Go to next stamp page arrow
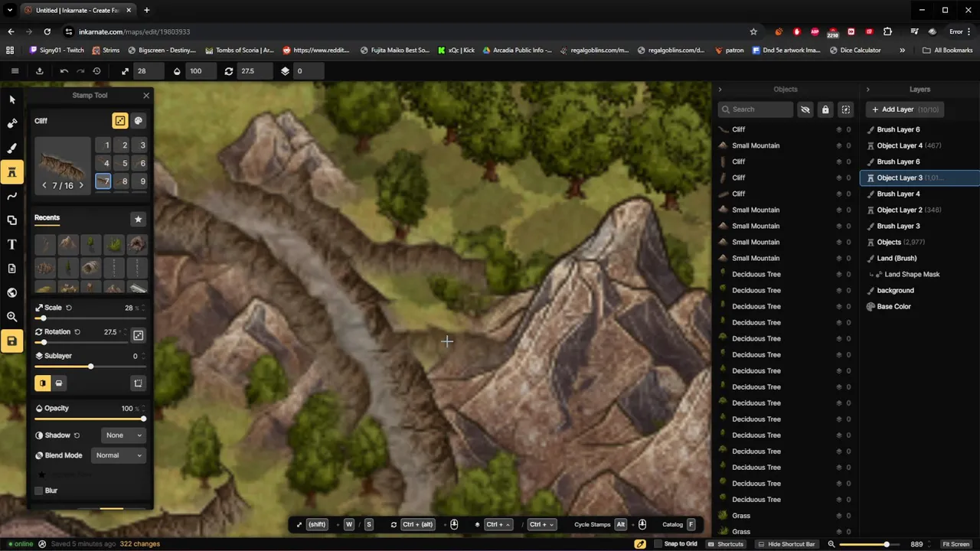 (81, 185)
